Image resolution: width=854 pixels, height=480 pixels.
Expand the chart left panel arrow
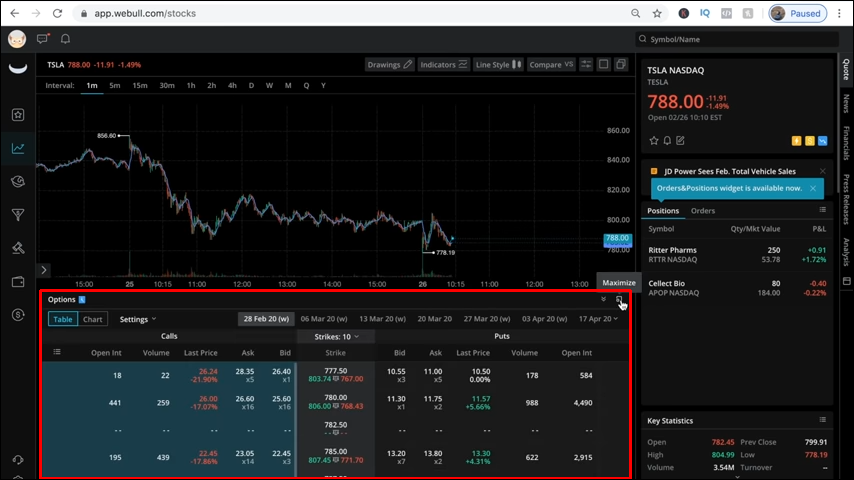(44, 270)
